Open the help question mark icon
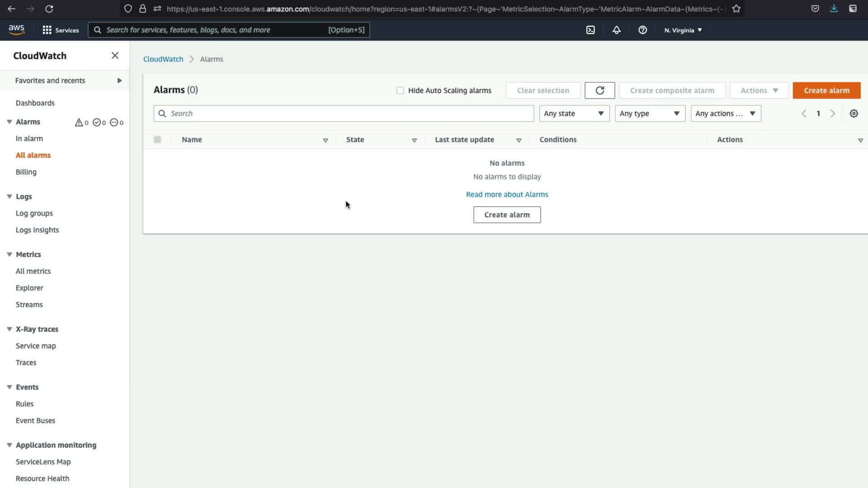Viewport: 868px width, 488px height. click(642, 30)
